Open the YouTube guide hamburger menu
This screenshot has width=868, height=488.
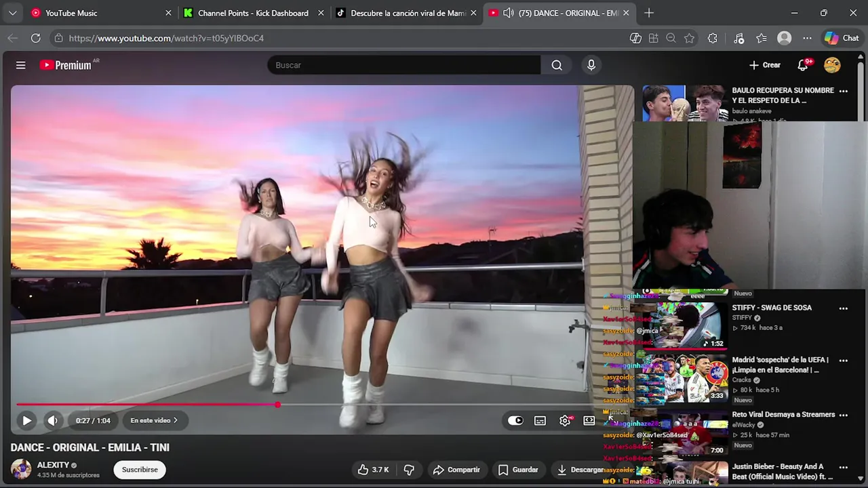(x=21, y=65)
